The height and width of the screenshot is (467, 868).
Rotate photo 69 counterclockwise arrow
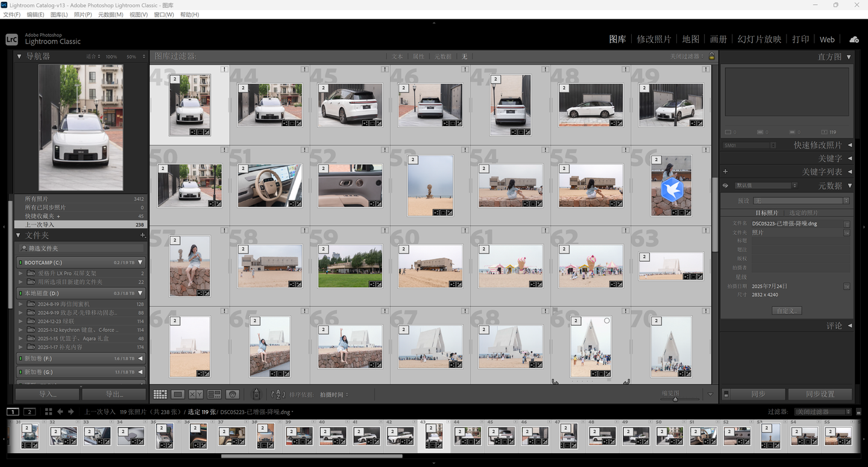tap(555, 381)
